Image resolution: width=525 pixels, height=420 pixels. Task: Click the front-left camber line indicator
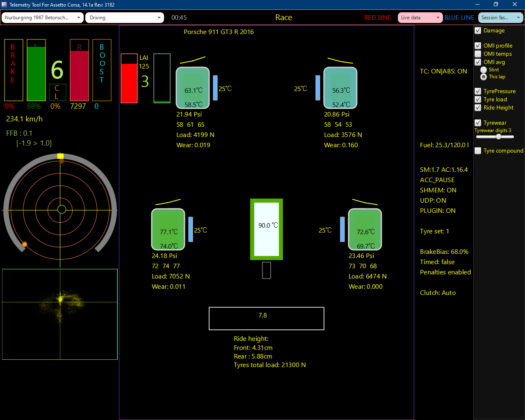click(193, 60)
